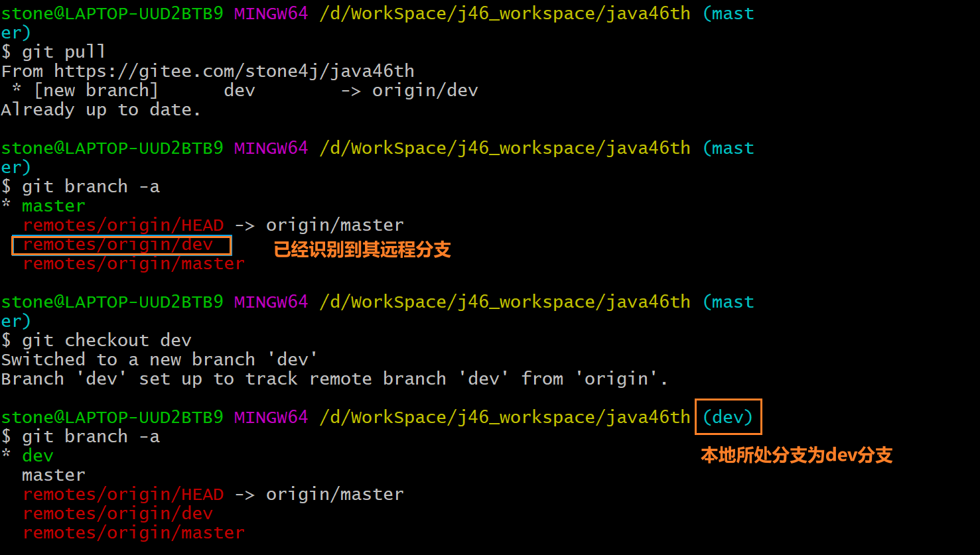This screenshot has width=980, height=555.
Task: Click 'origin/dev' in the pull output
Action: [425, 91]
